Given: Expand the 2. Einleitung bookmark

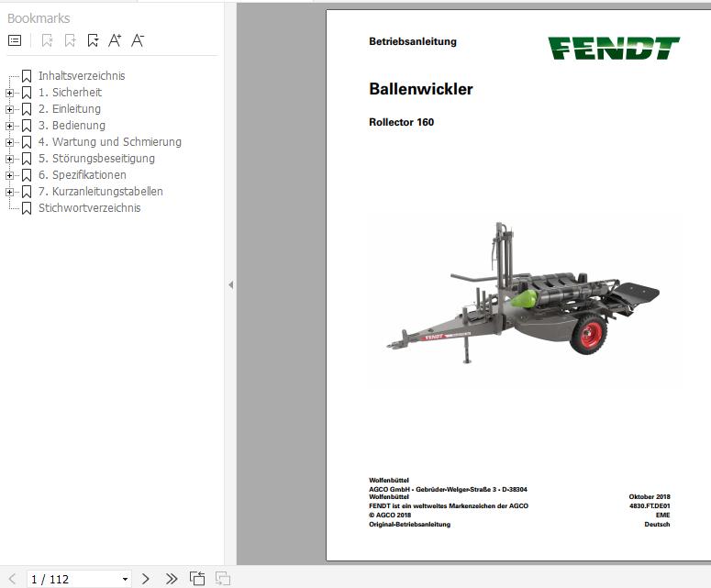Looking at the screenshot, I should tap(9, 109).
